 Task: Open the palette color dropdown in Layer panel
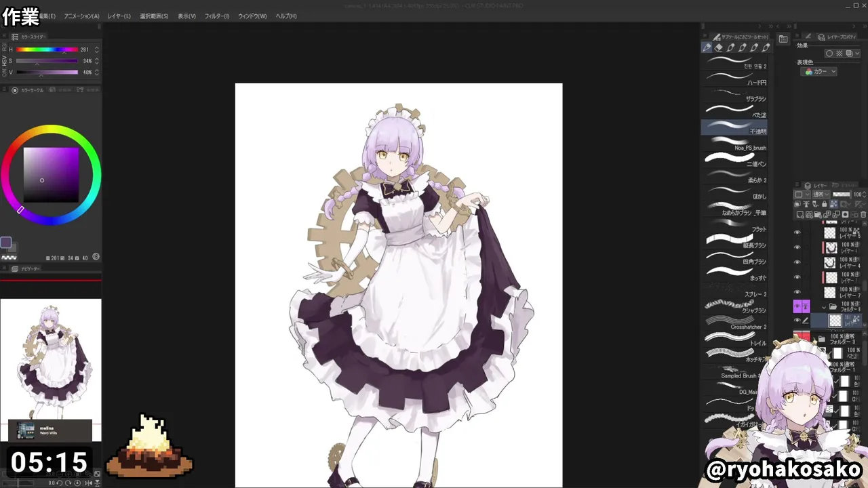pos(802,194)
